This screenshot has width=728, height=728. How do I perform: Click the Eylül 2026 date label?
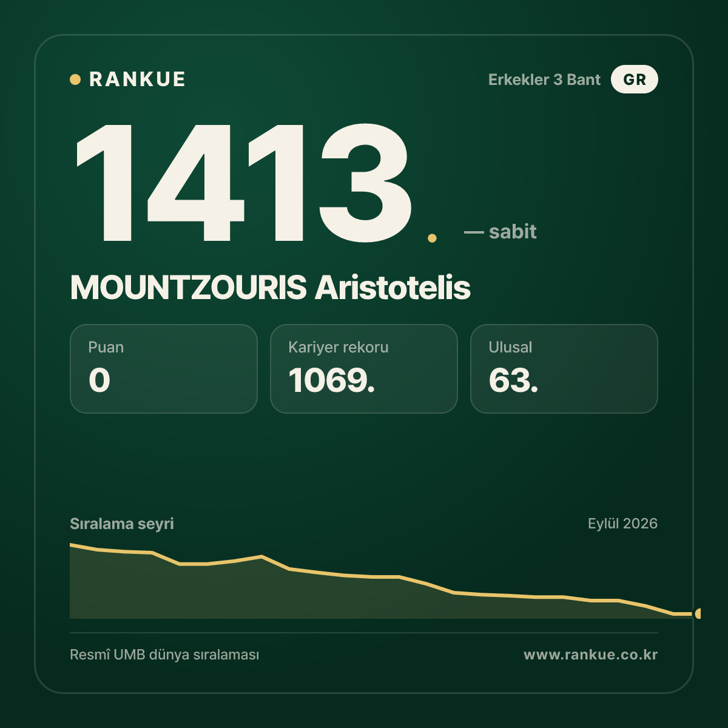click(x=622, y=524)
